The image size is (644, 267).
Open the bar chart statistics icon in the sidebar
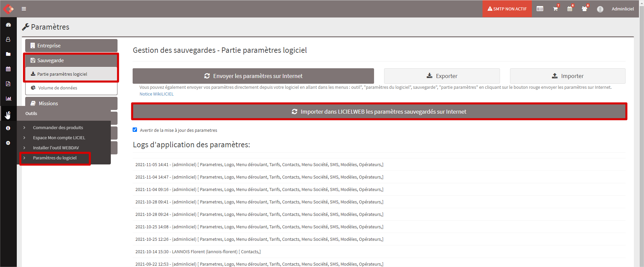(8, 99)
